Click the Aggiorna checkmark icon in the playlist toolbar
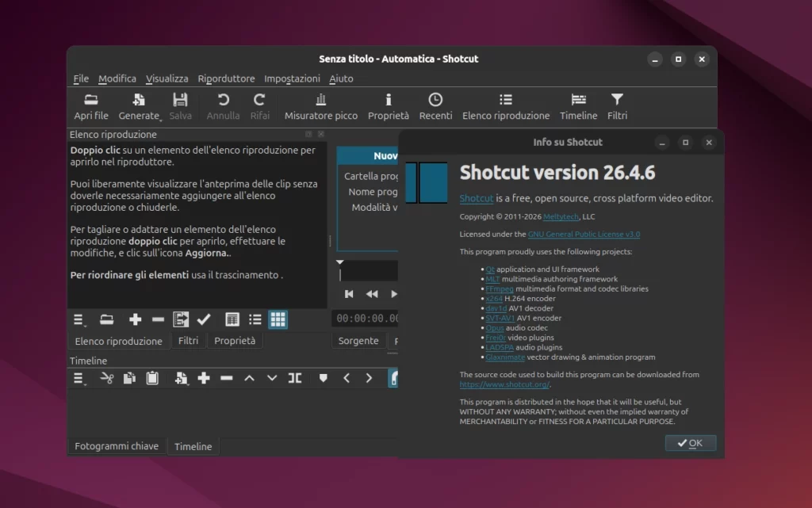812x508 pixels. point(203,320)
